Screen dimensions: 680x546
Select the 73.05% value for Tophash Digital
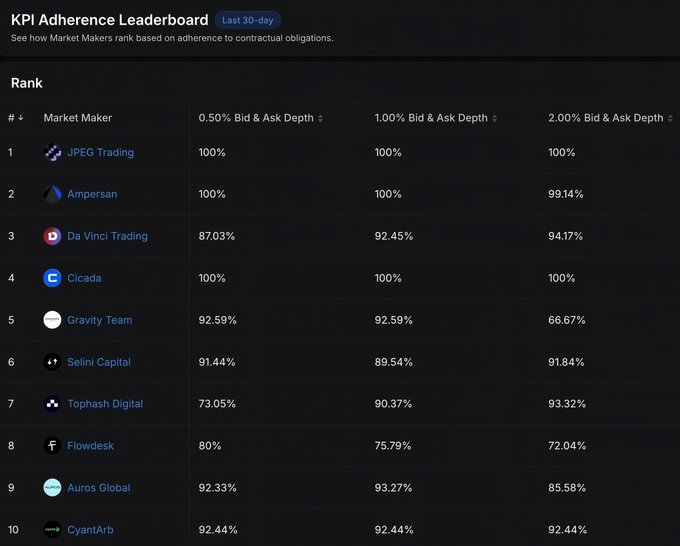(217, 404)
